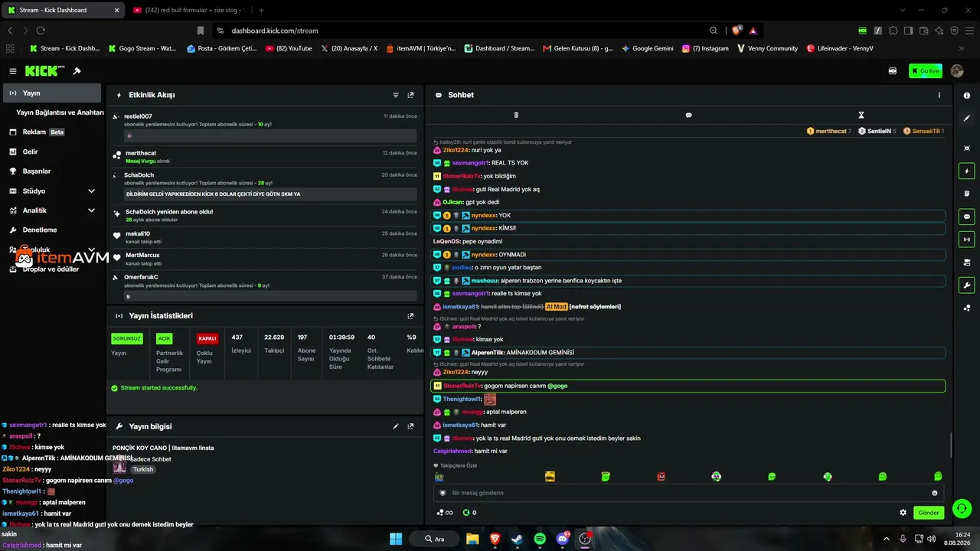Open Discord from the taskbar

(x=563, y=539)
